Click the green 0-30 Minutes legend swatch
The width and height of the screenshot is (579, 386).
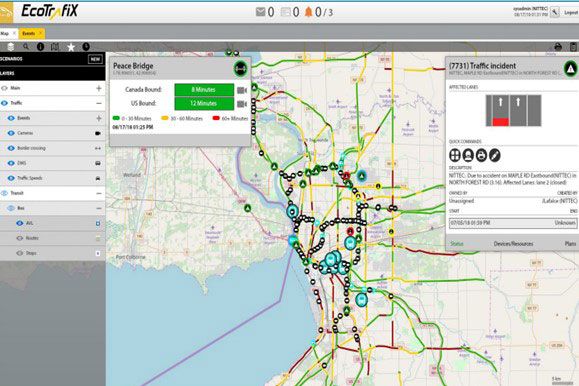[116, 118]
